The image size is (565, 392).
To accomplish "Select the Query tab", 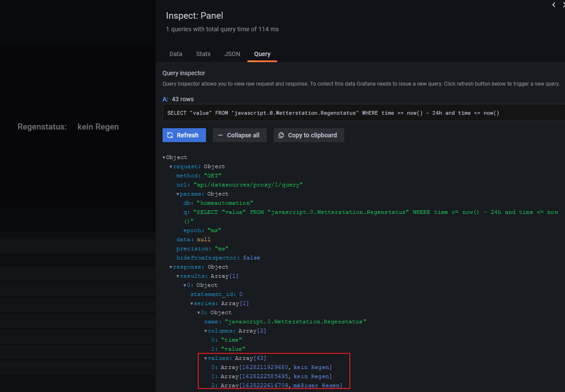I will pyautogui.click(x=262, y=54).
